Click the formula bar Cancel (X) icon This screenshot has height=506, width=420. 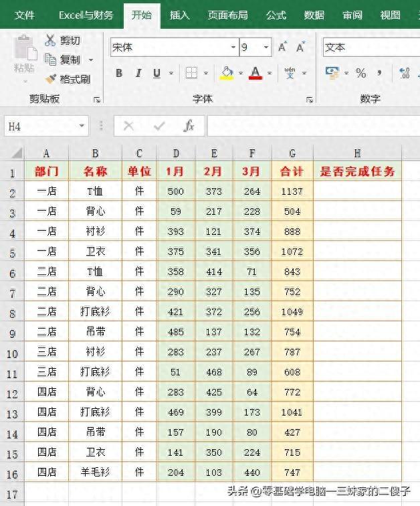pyautogui.click(x=128, y=126)
